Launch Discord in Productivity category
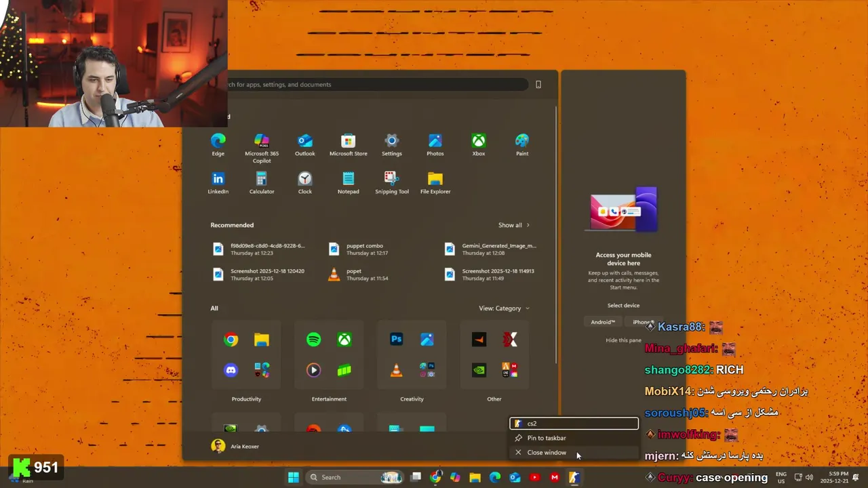 [231, 370]
